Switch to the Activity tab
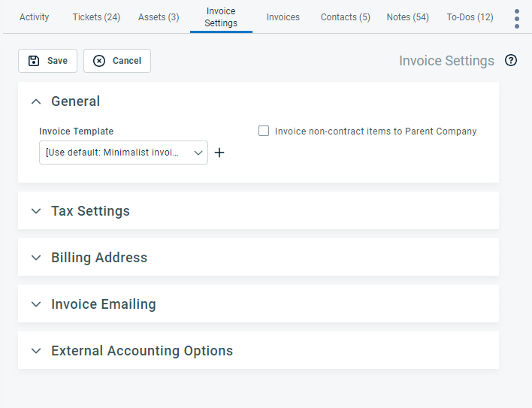Screen dimensions: 532x408 pos(35,17)
